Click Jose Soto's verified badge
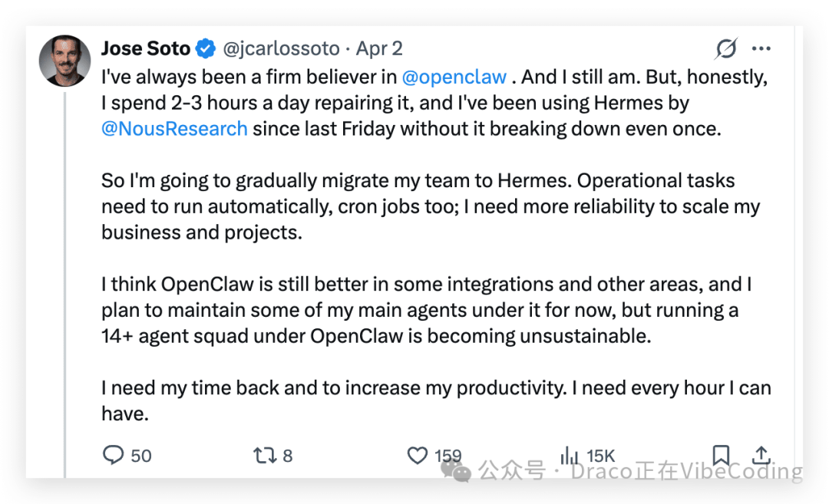The width and height of the screenshot is (829, 504). pyautogui.click(x=204, y=48)
